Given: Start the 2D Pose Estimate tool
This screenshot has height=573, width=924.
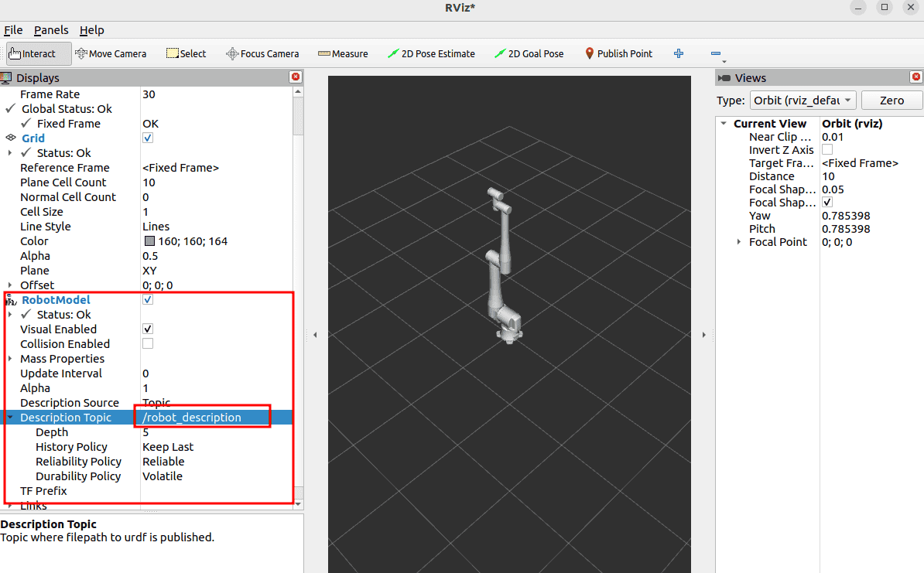Looking at the screenshot, I should (431, 53).
